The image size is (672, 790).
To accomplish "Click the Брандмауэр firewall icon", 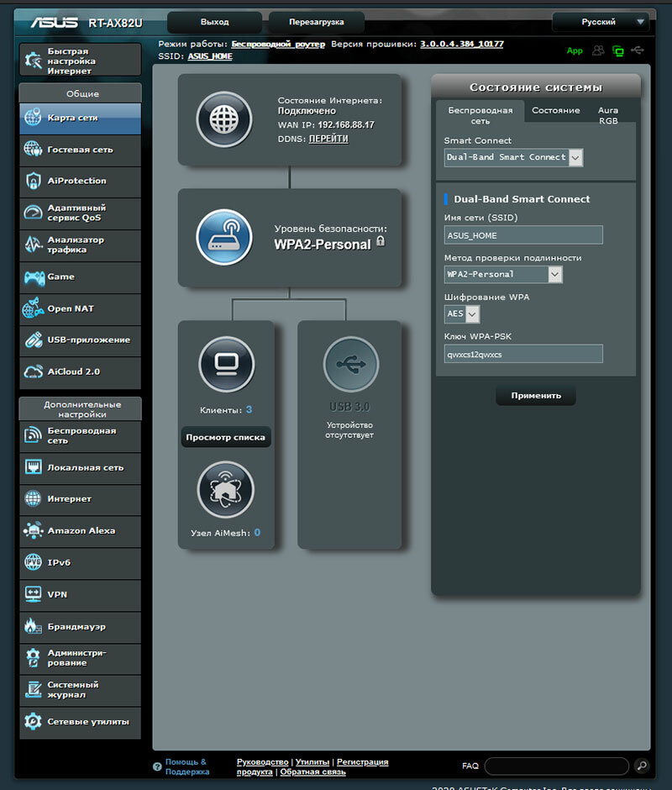I will click(34, 626).
